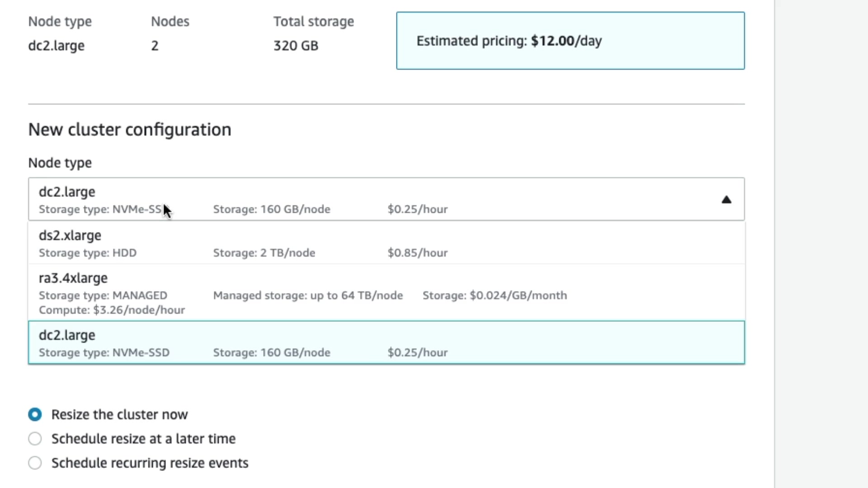868x488 pixels.
Task: Click the 320 GB total storage value
Action: 296,46
